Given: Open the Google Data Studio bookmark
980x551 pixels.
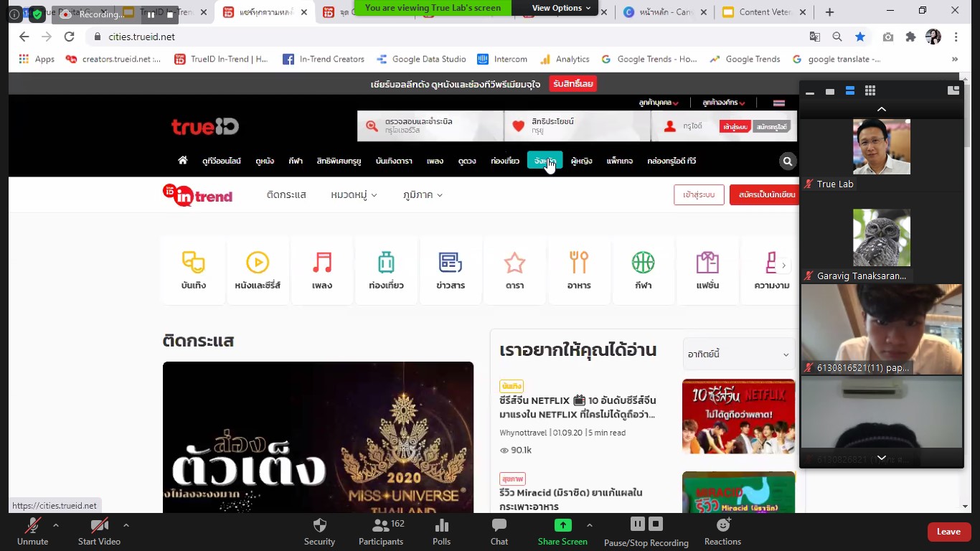Looking at the screenshot, I should point(421,59).
